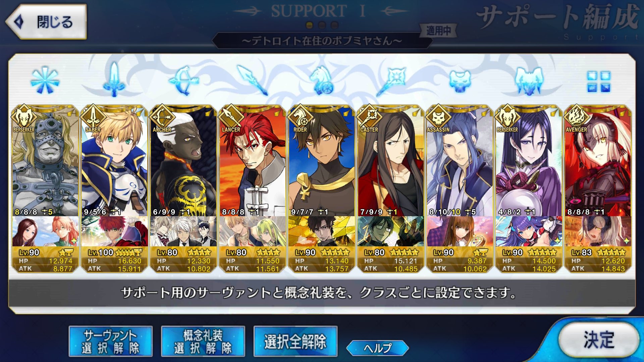Click 選択全解除 button
The height and width of the screenshot is (362, 644).
[296, 341]
